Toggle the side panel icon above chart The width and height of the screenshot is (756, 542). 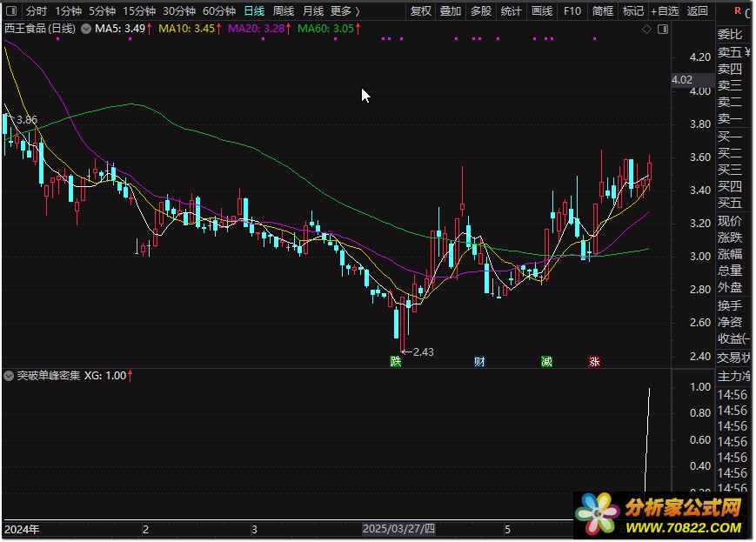click(x=663, y=30)
